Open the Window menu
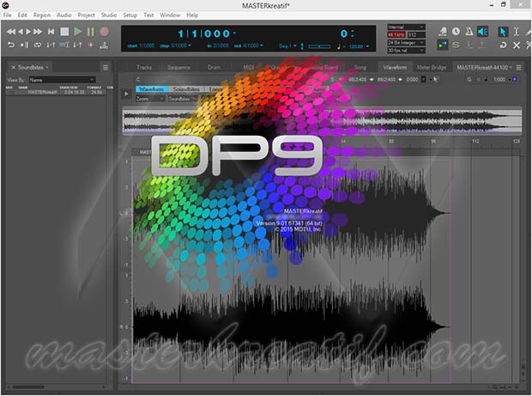 coord(170,15)
